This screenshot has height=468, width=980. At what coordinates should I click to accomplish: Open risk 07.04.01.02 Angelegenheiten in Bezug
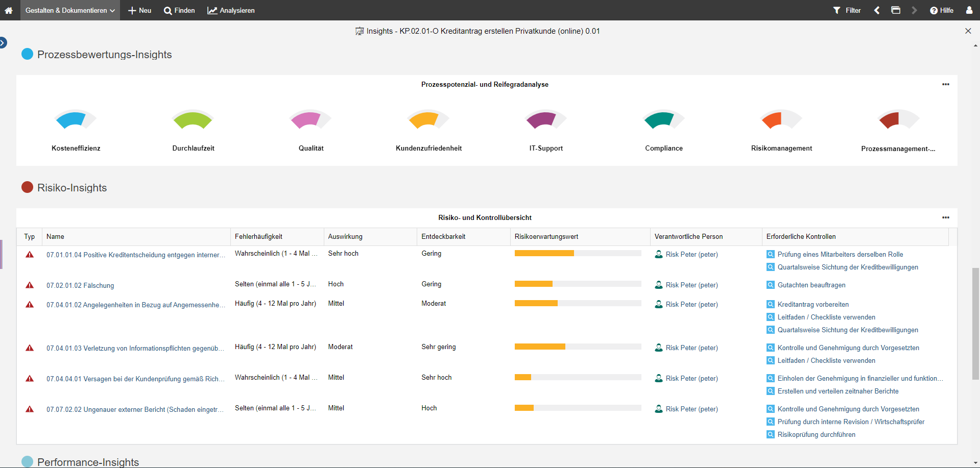click(x=135, y=305)
